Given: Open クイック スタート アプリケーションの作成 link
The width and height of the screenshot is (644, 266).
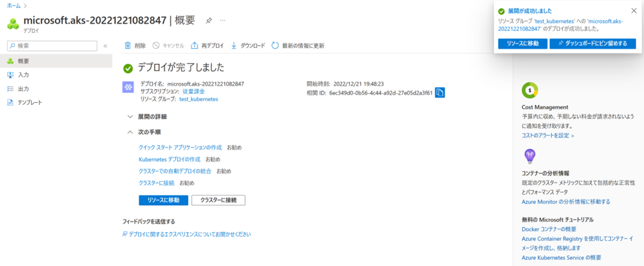Looking at the screenshot, I should (180, 147).
